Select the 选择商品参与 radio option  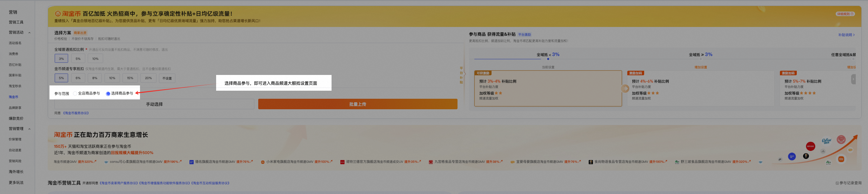[x=108, y=93]
